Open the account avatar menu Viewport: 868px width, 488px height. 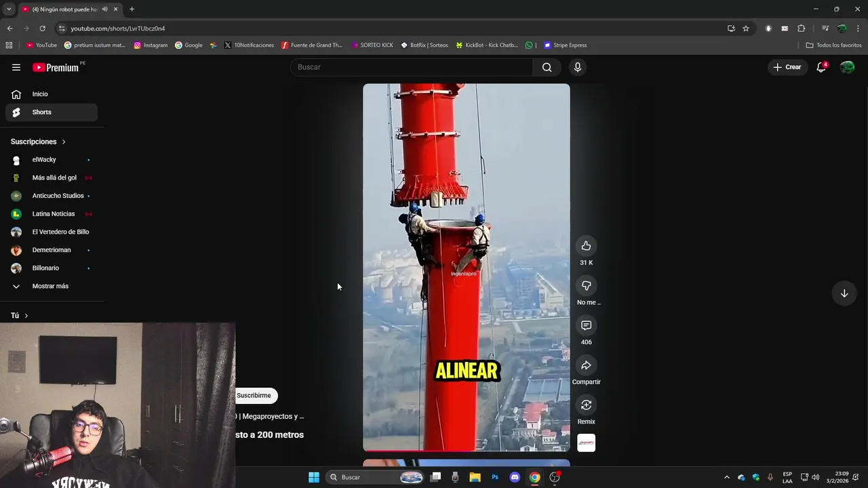point(847,67)
